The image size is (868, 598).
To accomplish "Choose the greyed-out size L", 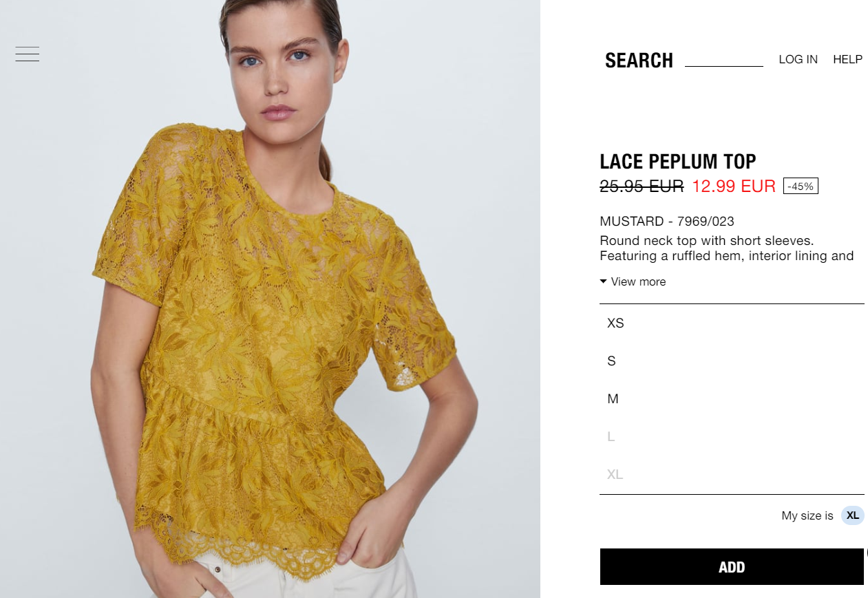I will (732, 436).
